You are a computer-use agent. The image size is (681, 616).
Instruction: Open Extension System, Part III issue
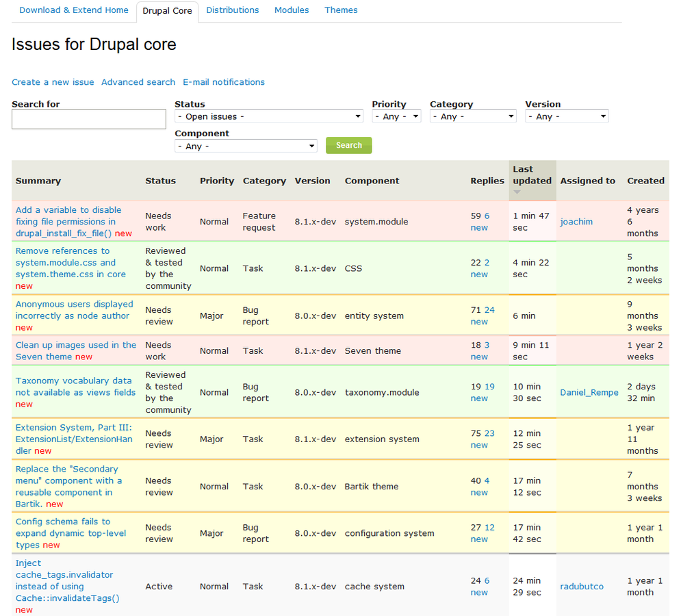[x=75, y=439]
